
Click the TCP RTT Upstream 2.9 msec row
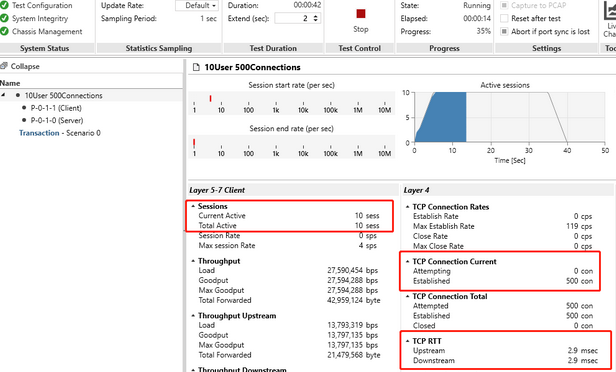(x=505, y=350)
